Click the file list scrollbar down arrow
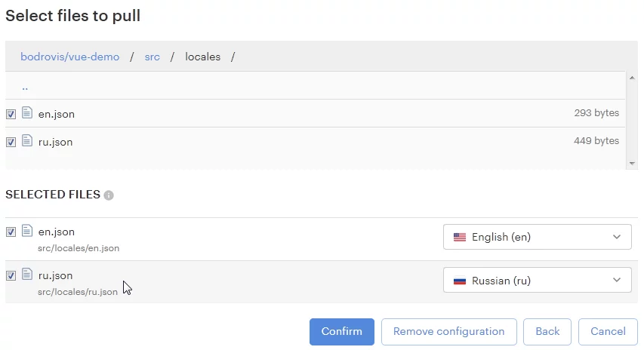Image resolution: width=644 pixels, height=350 pixels. (x=632, y=163)
